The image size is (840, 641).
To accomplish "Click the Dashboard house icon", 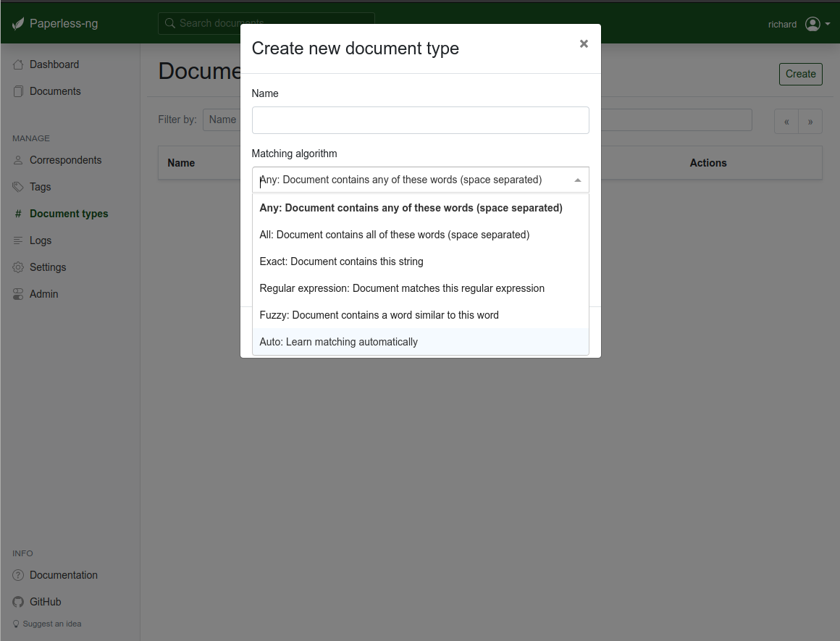I will (x=18, y=65).
